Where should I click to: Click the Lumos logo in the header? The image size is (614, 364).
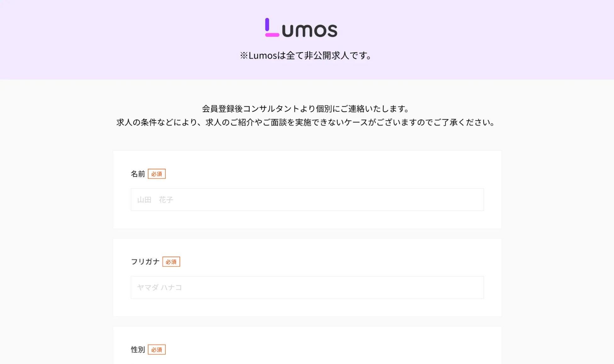301,28
